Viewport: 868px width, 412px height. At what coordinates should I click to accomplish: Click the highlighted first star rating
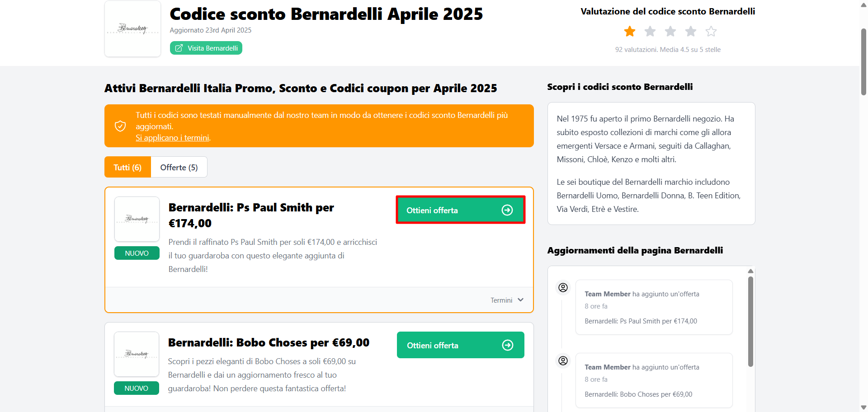pyautogui.click(x=629, y=31)
